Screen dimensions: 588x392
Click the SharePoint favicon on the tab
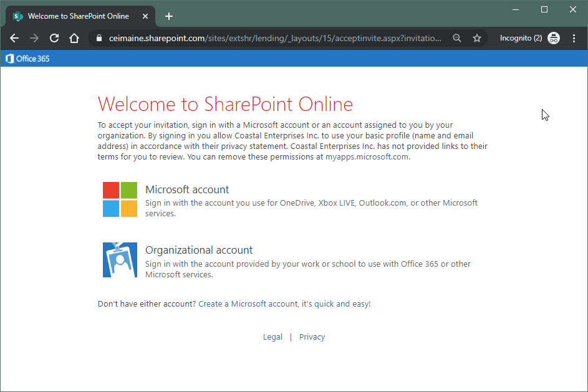pyautogui.click(x=17, y=16)
